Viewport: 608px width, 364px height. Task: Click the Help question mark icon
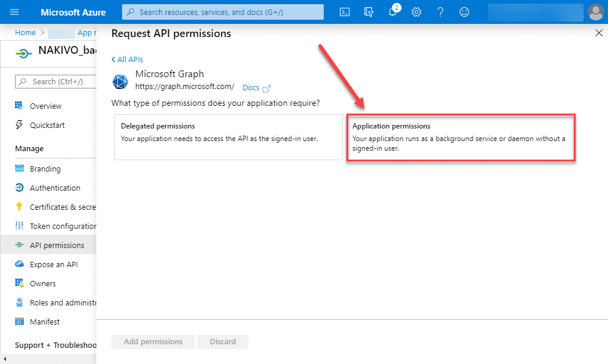pyautogui.click(x=440, y=12)
